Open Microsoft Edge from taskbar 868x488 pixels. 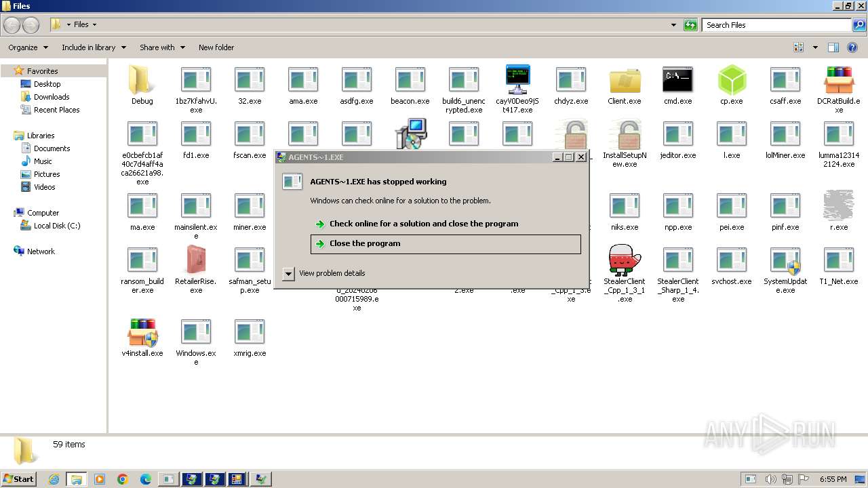(x=146, y=479)
